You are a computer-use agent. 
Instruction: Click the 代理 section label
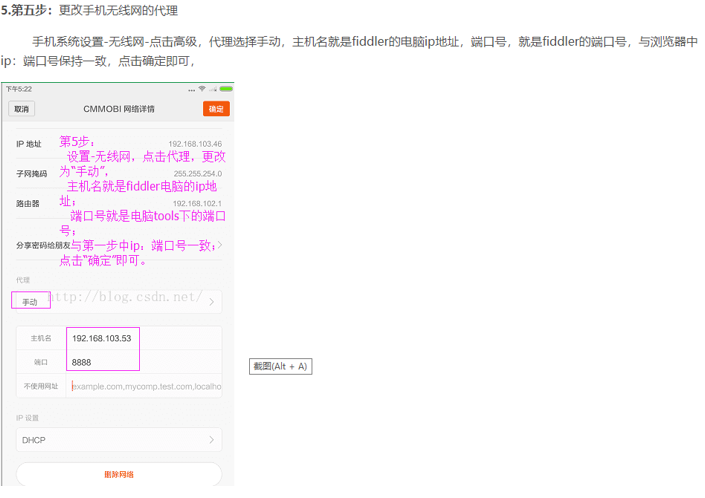[x=22, y=280]
